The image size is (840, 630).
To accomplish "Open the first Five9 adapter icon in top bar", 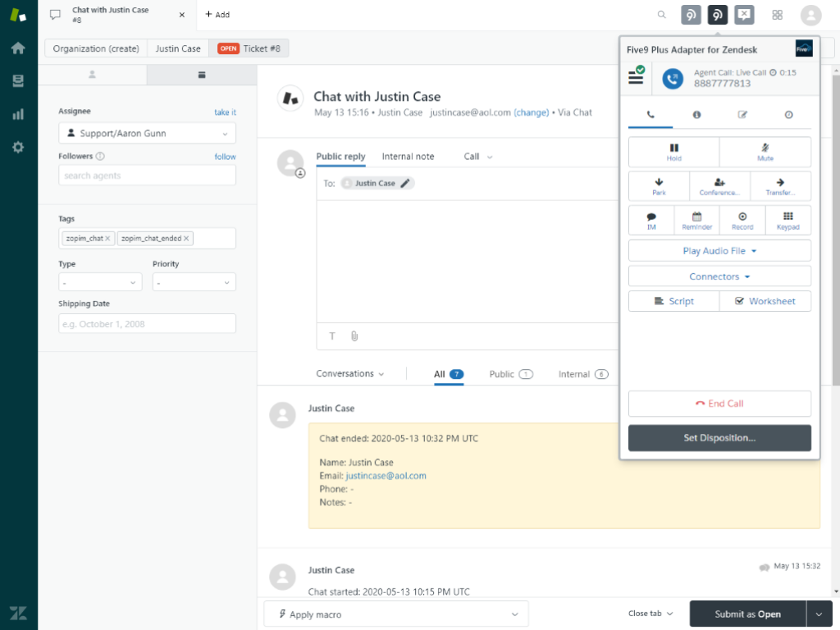I will click(x=691, y=15).
